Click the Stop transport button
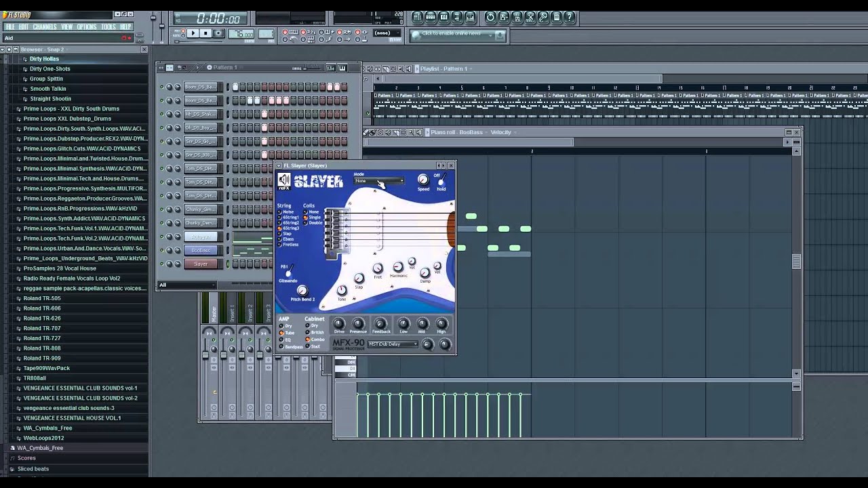The width and height of the screenshot is (868, 488). click(x=205, y=33)
